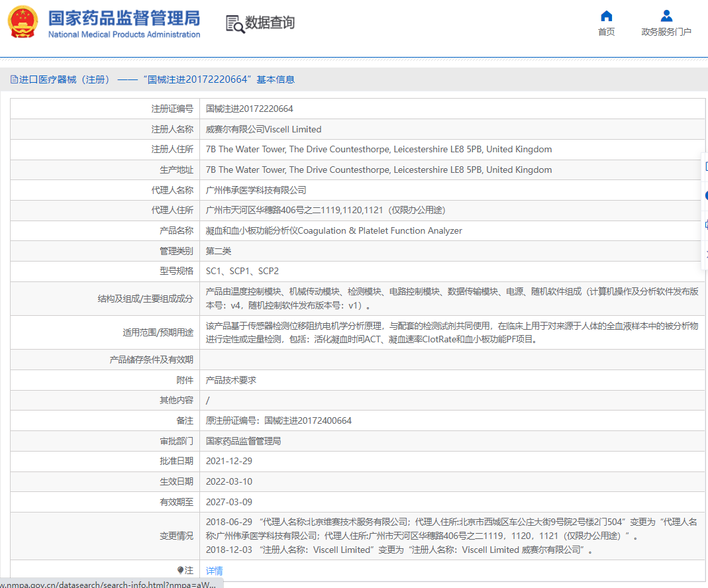This screenshot has height=588, width=708.
Task: Click 威赛尔有限公司Viscell Limited registrant name
Action: coord(264,130)
